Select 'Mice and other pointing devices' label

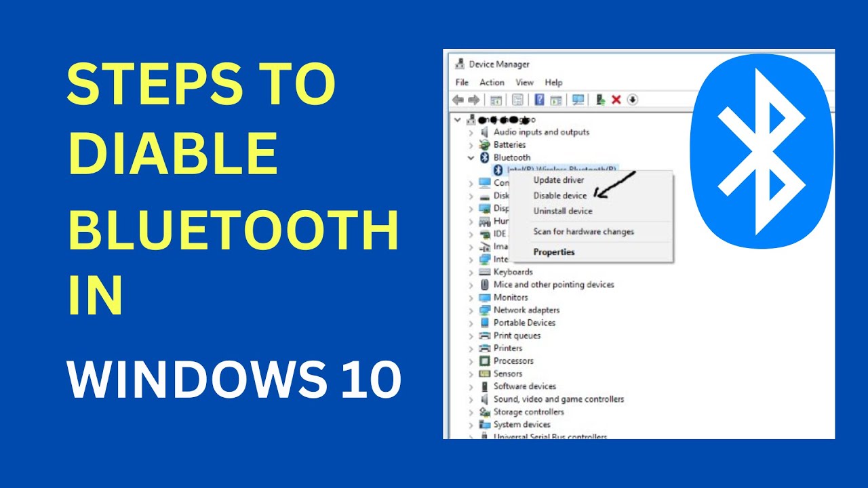(x=554, y=285)
